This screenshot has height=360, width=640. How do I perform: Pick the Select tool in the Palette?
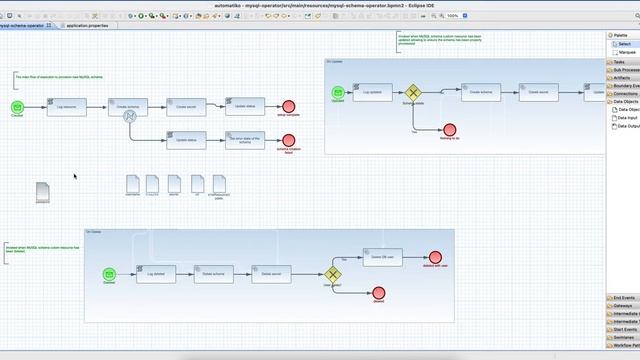624,44
